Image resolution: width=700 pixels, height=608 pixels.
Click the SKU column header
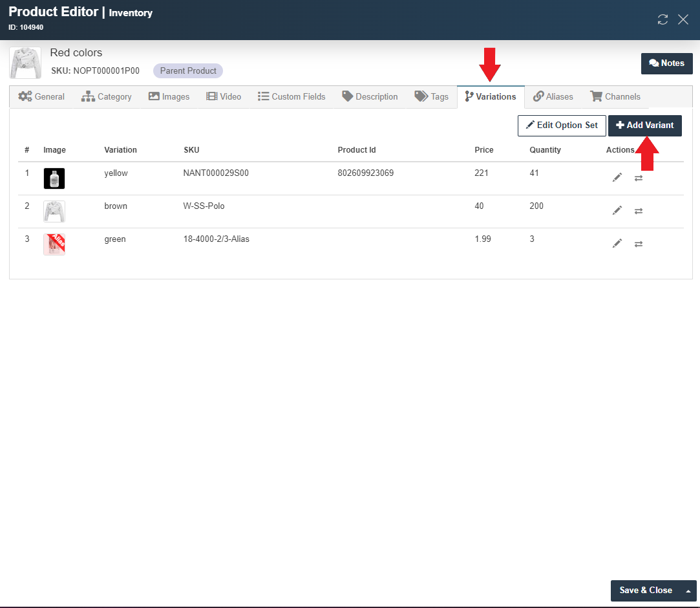(191, 150)
